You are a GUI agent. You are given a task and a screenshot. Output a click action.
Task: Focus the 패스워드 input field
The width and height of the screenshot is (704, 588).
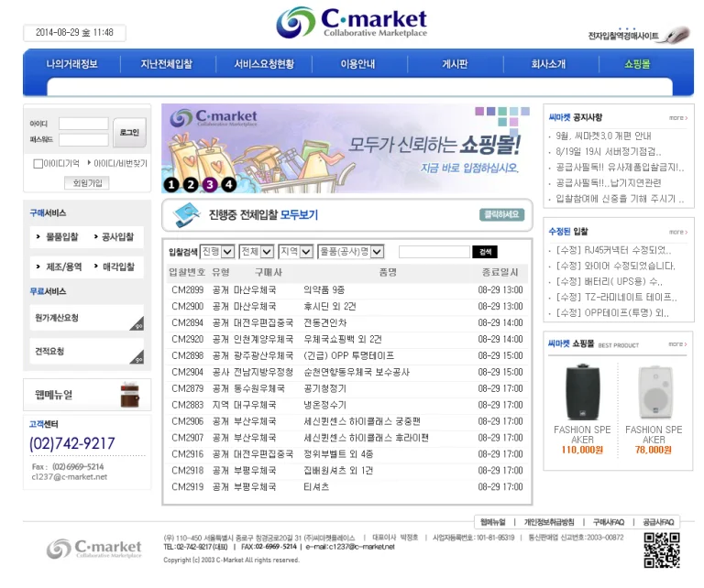click(83, 140)
